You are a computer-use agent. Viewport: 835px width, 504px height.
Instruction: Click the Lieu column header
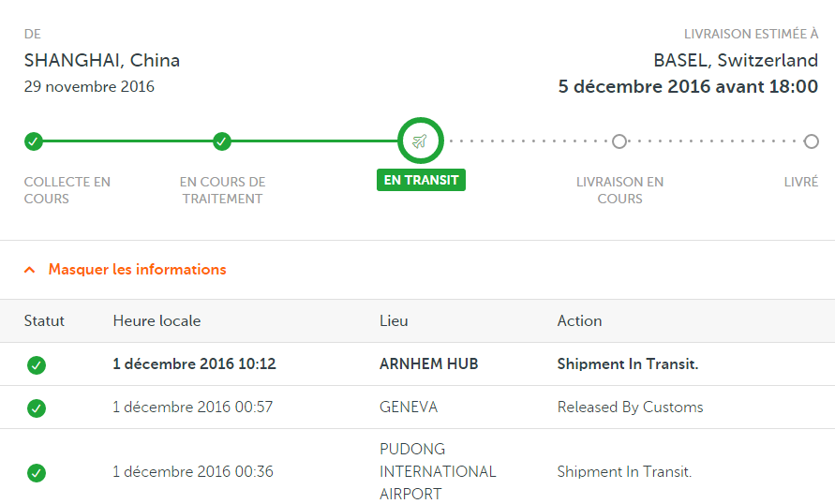point(394,321)
